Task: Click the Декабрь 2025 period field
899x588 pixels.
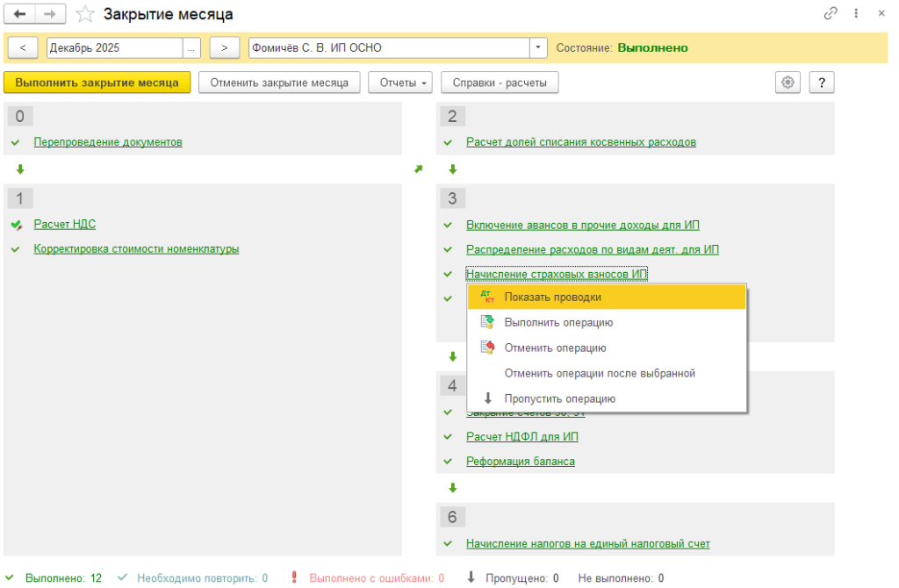Action: 114,47
